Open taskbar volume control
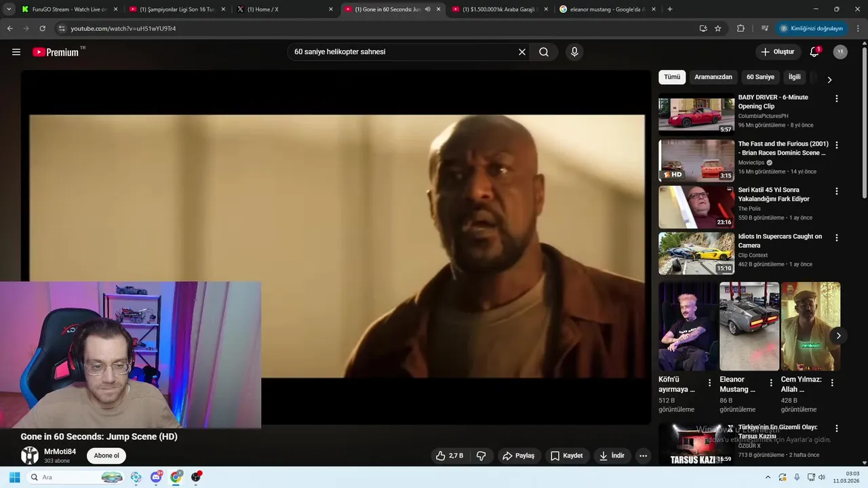 point(821,477)
